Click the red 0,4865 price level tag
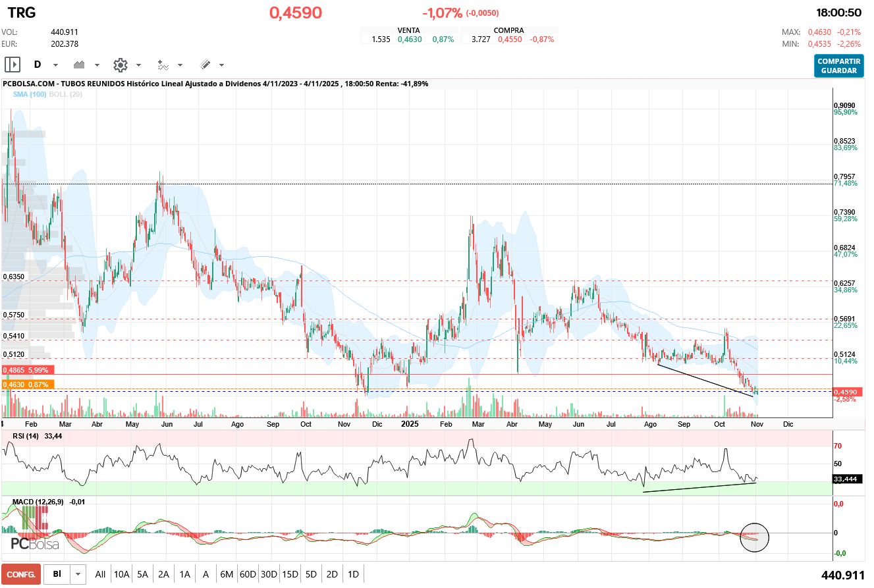Screen dimensions: 874x588 (x=28, y=370)
